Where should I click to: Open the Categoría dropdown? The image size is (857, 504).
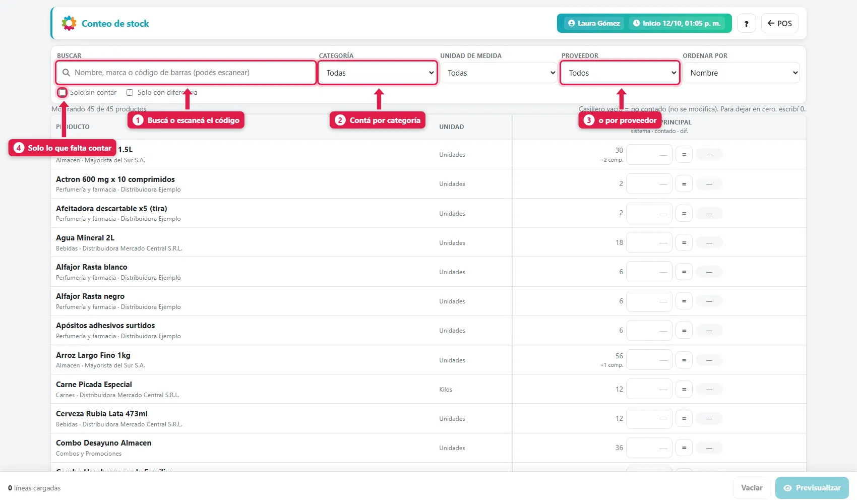[378, 73]
